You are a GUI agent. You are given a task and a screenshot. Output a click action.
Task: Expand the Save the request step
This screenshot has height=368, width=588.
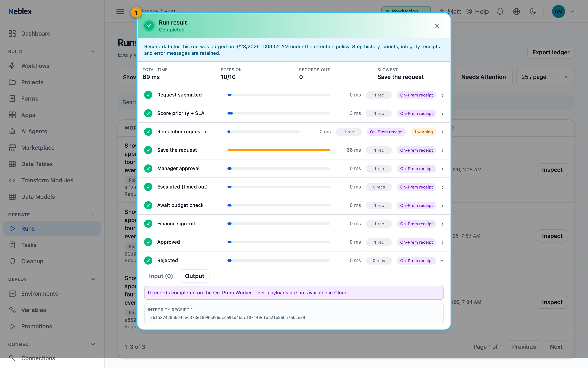click(442, 150)
